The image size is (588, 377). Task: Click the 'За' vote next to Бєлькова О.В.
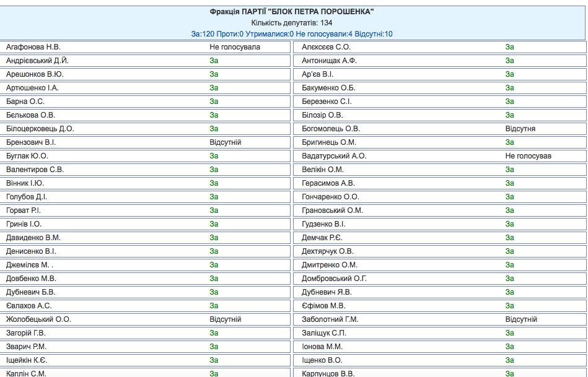pos(214,115)
